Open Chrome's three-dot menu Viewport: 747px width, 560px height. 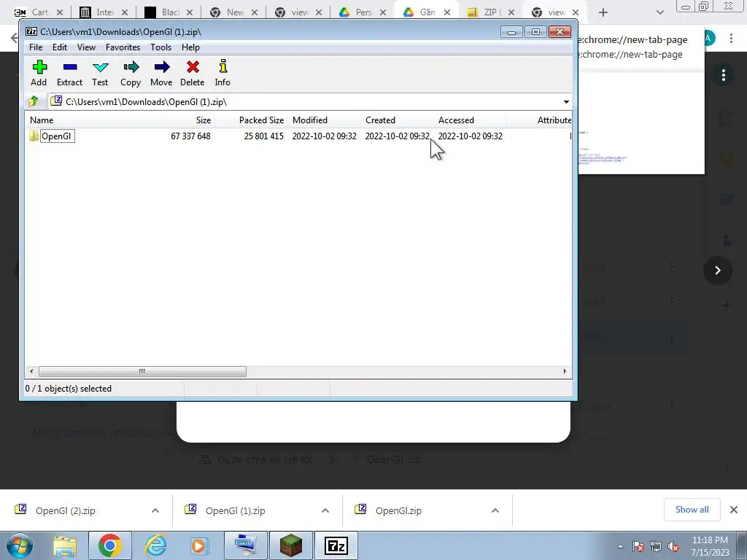[731, 39]
